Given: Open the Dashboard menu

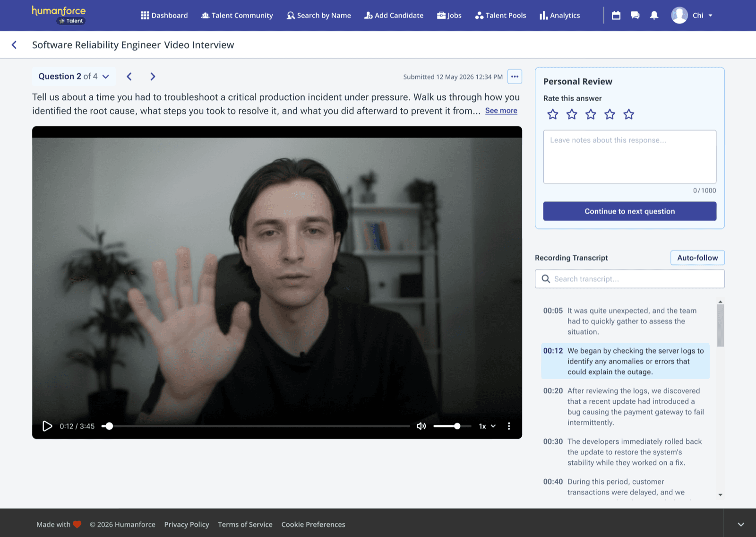Looking at the screenshot, I should tap(164, 15).
